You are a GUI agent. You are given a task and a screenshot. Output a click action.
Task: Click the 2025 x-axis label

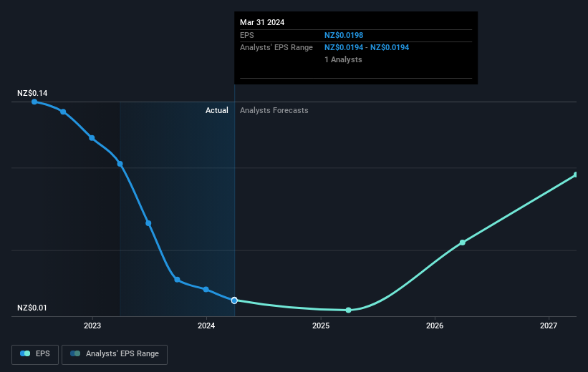(321, 325)
